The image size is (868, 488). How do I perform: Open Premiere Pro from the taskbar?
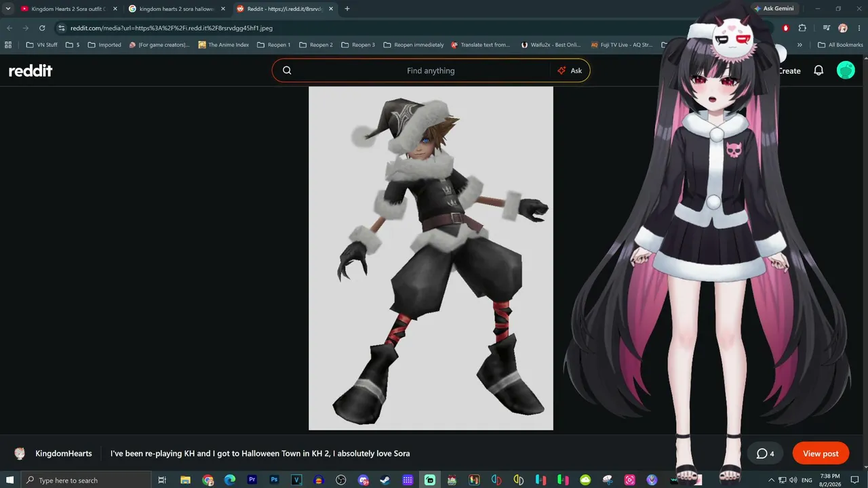pos(252,480)
